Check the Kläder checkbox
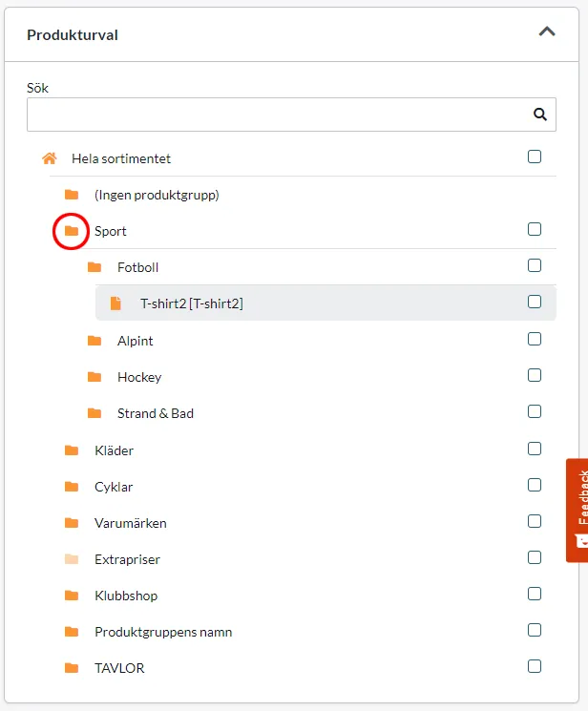 tap(535, 449)
